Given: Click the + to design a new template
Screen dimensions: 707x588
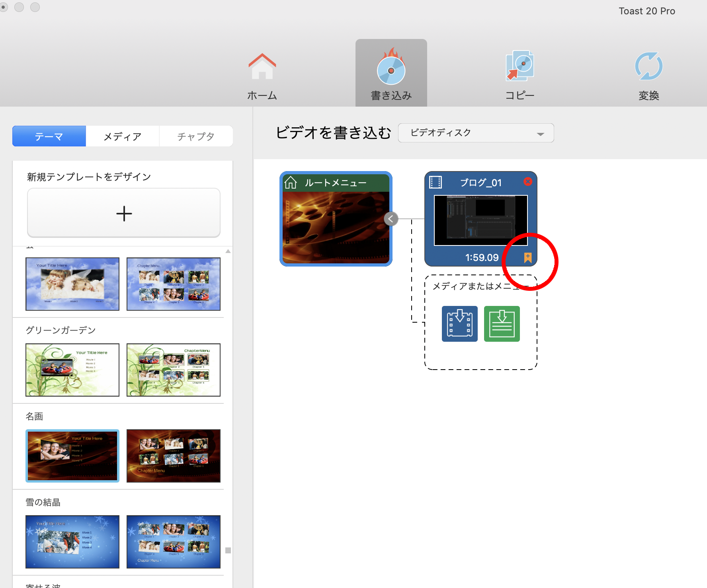Looking at the screenshot, I should click(x=123, y=213).
